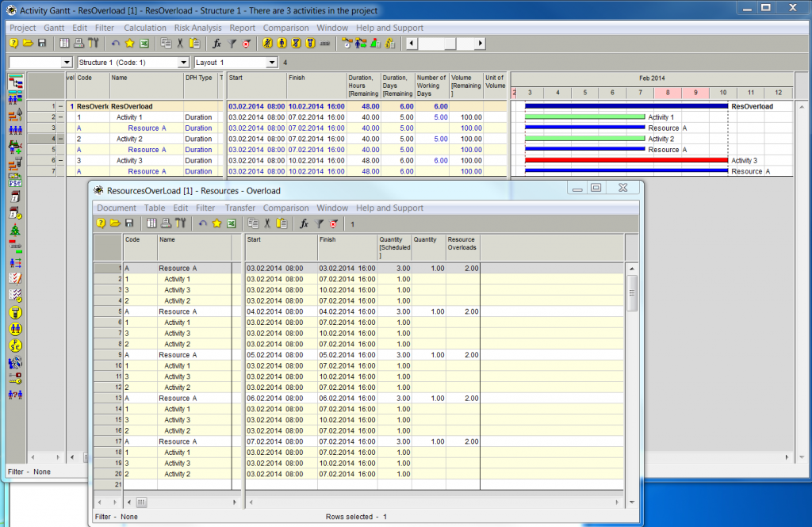Open the Layout 1 dropdown

(272, 63)
